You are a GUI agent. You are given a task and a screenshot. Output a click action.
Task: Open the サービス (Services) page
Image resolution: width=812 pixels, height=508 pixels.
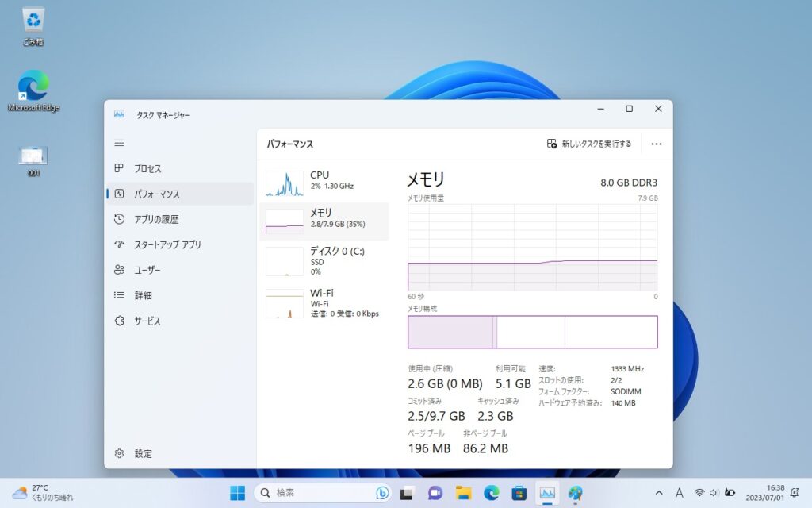click(147, 321)
